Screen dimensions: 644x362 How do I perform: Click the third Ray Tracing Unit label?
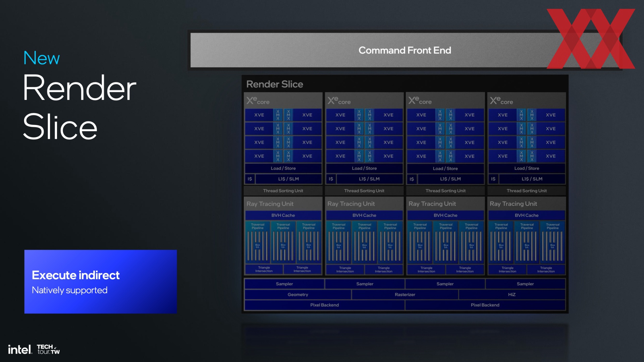coord(432,204)
